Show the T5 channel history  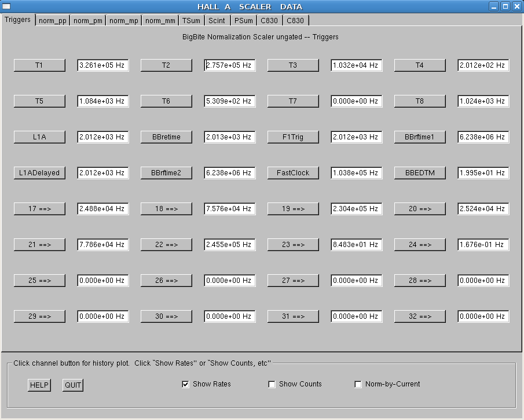[39, 101]
